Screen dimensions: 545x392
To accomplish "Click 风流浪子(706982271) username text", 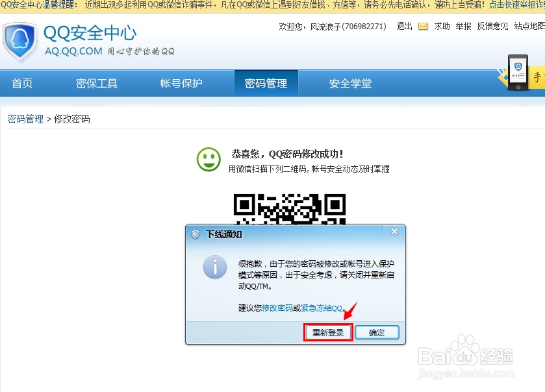I will [348, 27].
